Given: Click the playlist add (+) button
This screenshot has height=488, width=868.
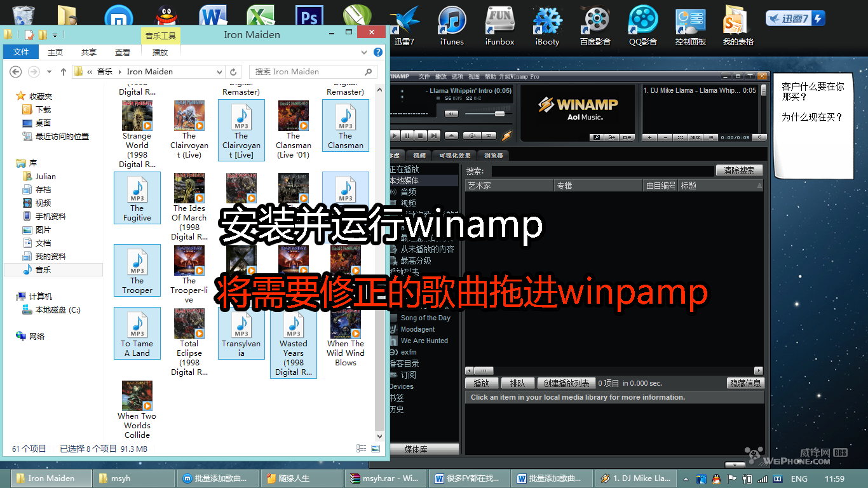Looking at the screenshot, I should click(x=650, y=137).
